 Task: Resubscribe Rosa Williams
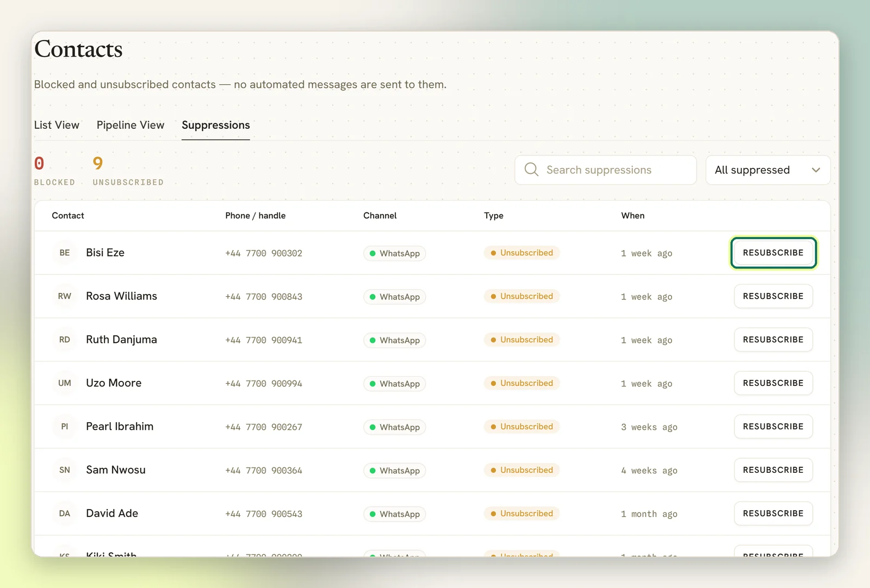(773, 296)
